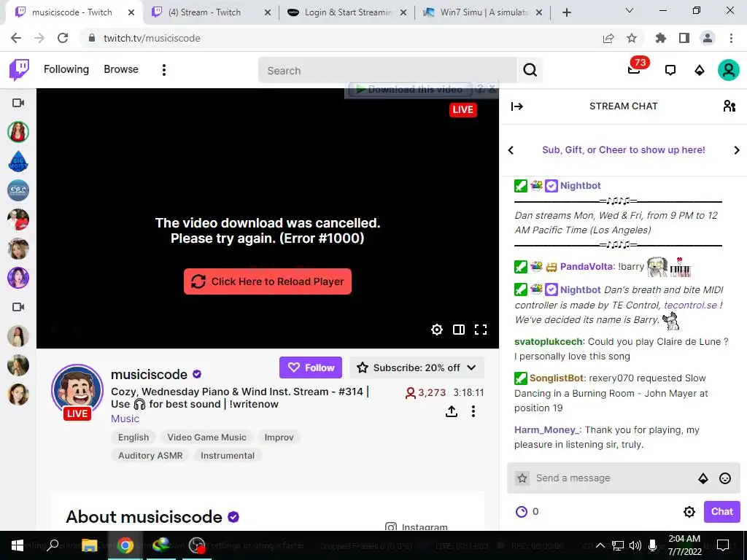Open the user profile avatar menu

(x=729, y=70)
